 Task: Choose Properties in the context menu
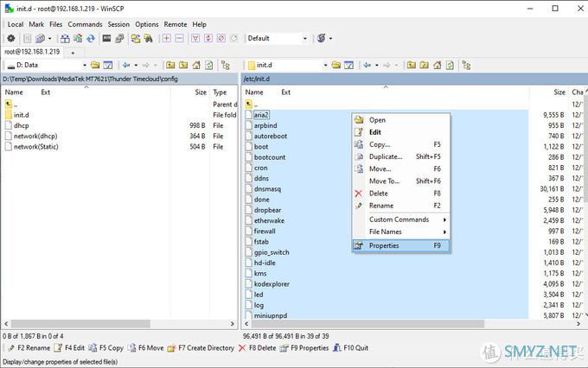point(401,246)
